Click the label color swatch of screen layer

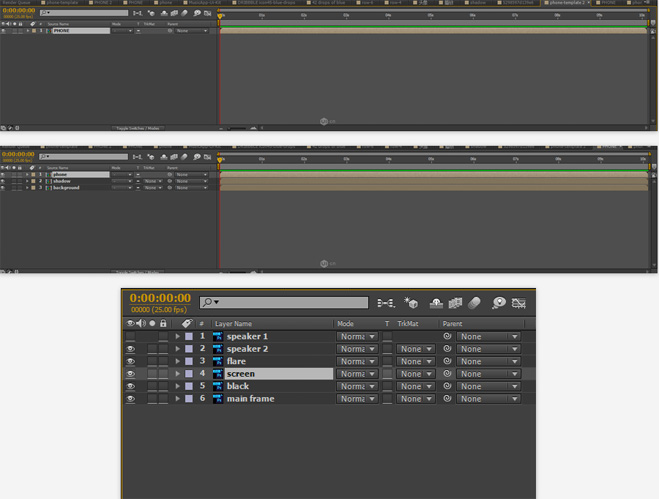[188, 374]
